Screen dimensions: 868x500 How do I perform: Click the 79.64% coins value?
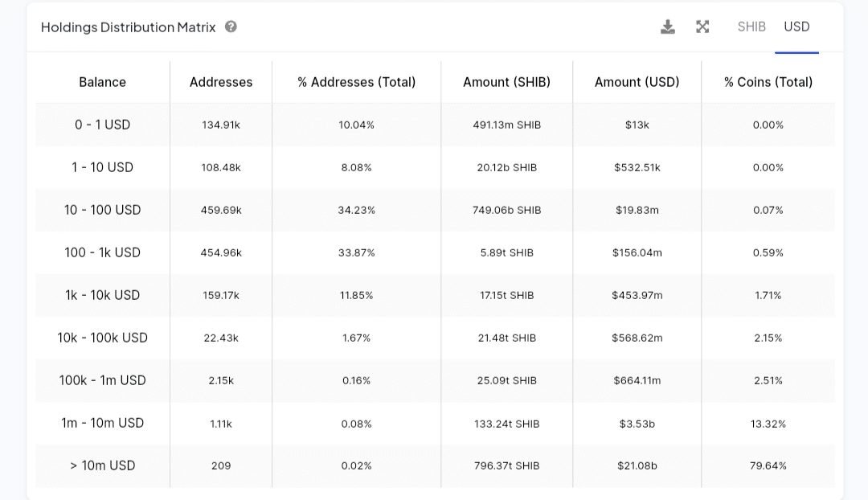[x=768, y=465]
